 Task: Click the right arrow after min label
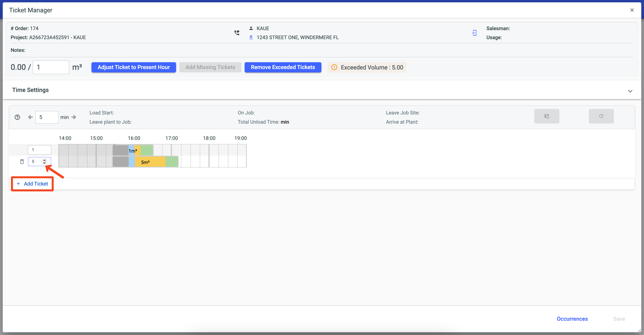point(74,117)
